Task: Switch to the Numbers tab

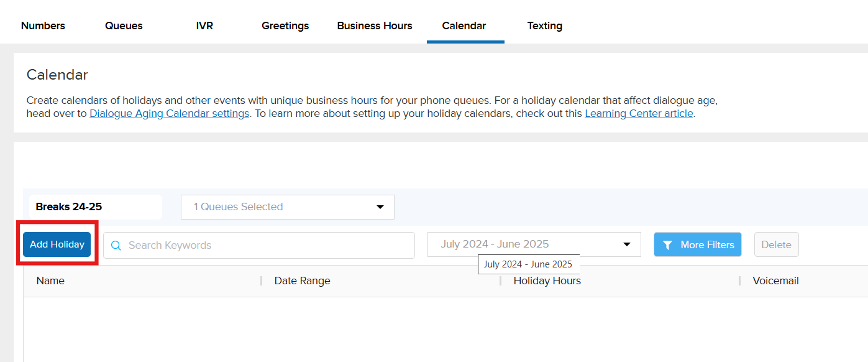Action: coord(43,26)
